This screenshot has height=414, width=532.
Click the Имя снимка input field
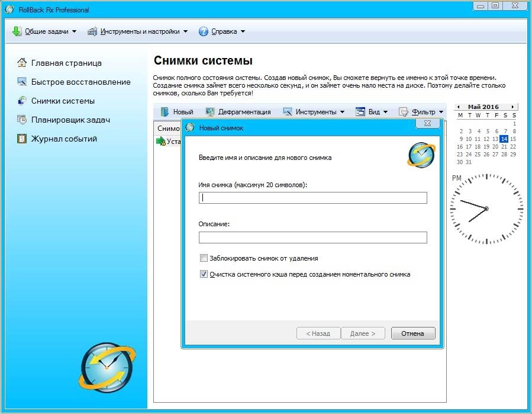click(x=313, y=198)
